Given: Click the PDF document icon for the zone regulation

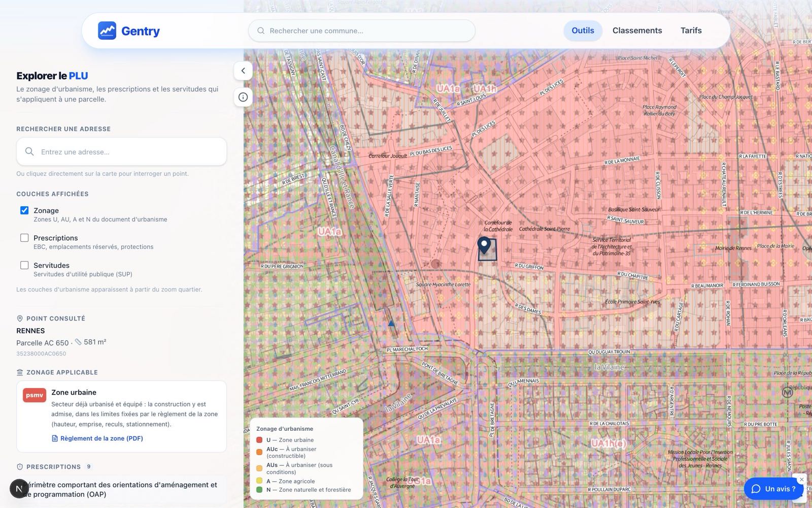Looking at the screenshot, I should pyautogui.click(x=55, y=438).
